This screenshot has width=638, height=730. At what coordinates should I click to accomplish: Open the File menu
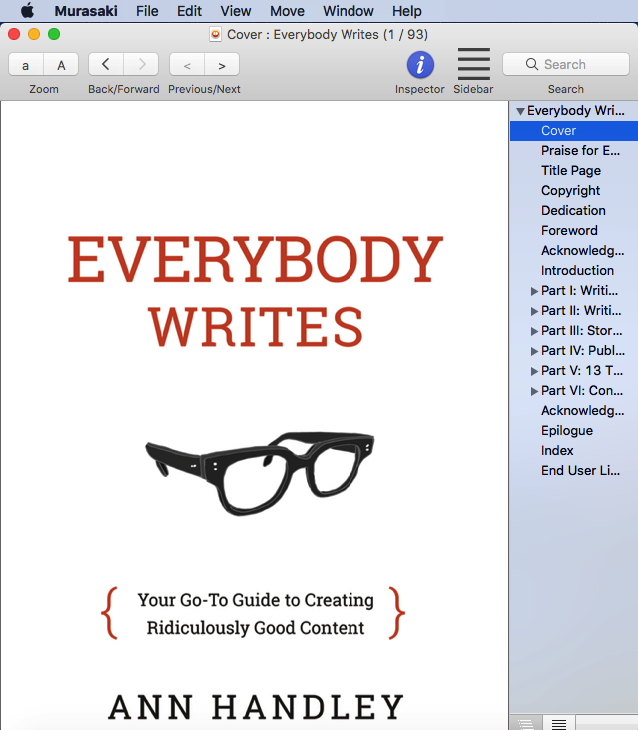coord(147,11)
